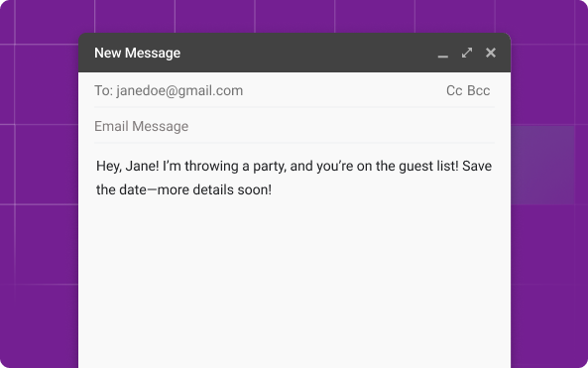The image size is (588, 368).
Task: Click the word "Save" ending first line
Action: click(477, 166)
